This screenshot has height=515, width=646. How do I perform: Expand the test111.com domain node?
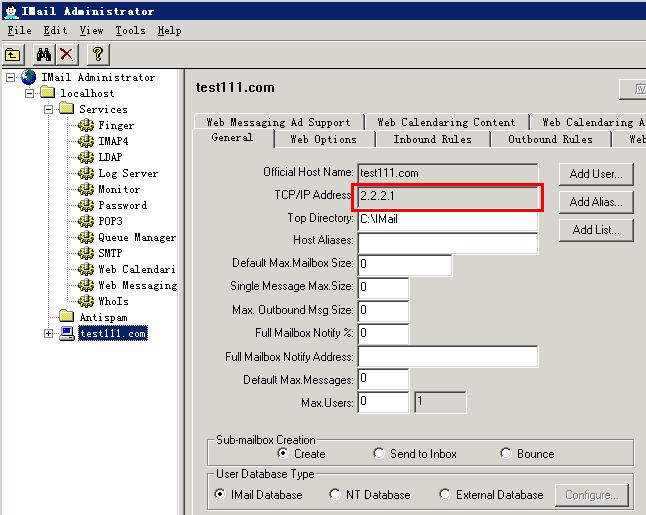tap(48, 334)
